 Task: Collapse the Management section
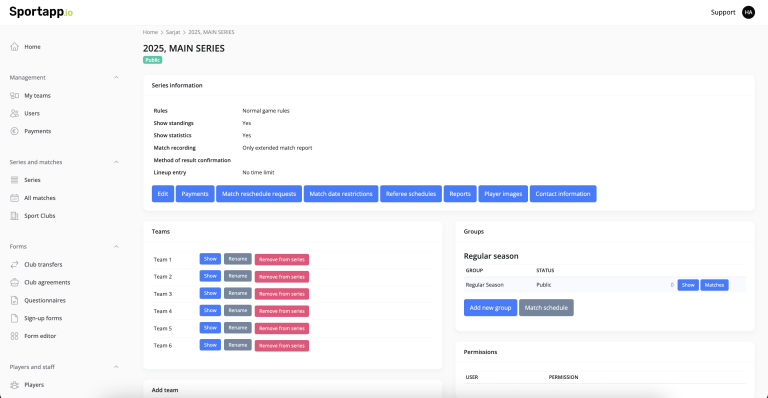[x=116, y=77]
